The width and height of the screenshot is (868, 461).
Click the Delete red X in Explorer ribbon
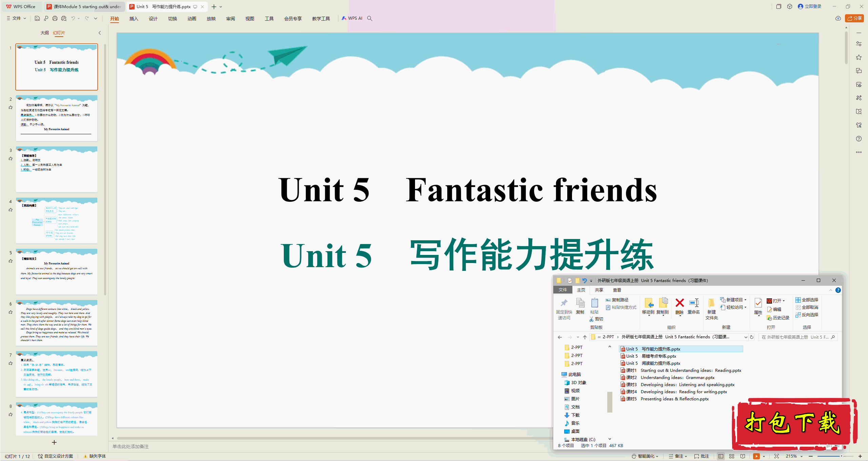[679, 306]
